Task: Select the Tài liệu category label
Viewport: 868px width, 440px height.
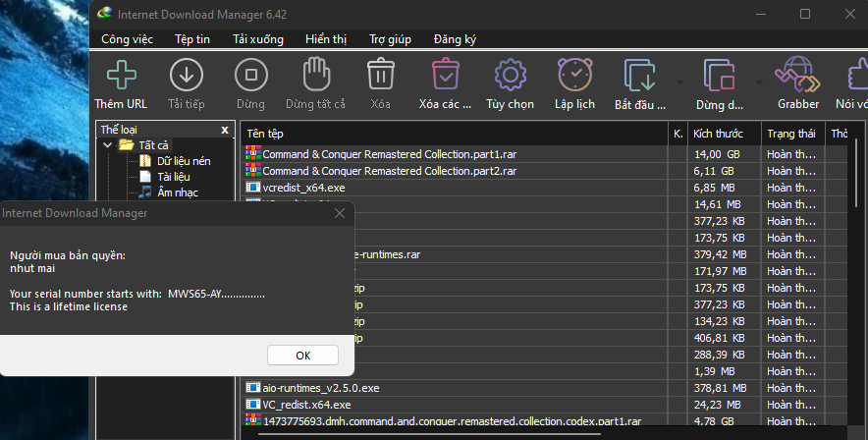Action: click(x=174, y=177)
